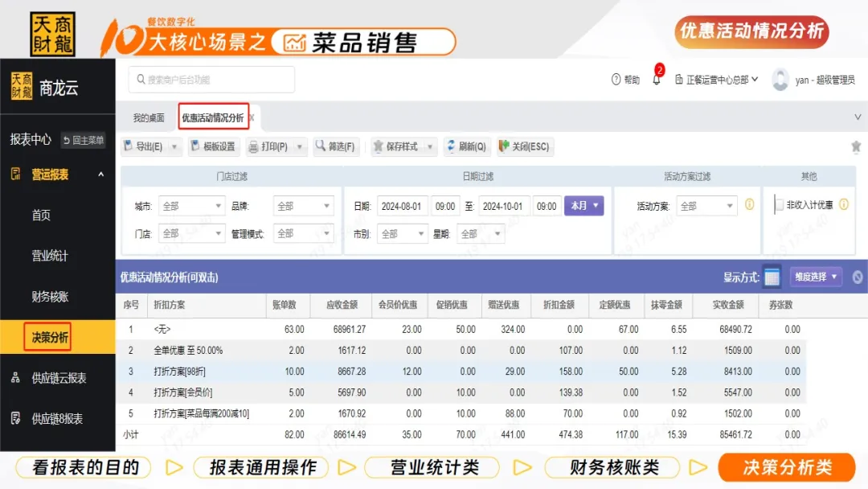Click the search magnifier icon
868x489 pixels.
pyautogui.click(x=141, y=80)
